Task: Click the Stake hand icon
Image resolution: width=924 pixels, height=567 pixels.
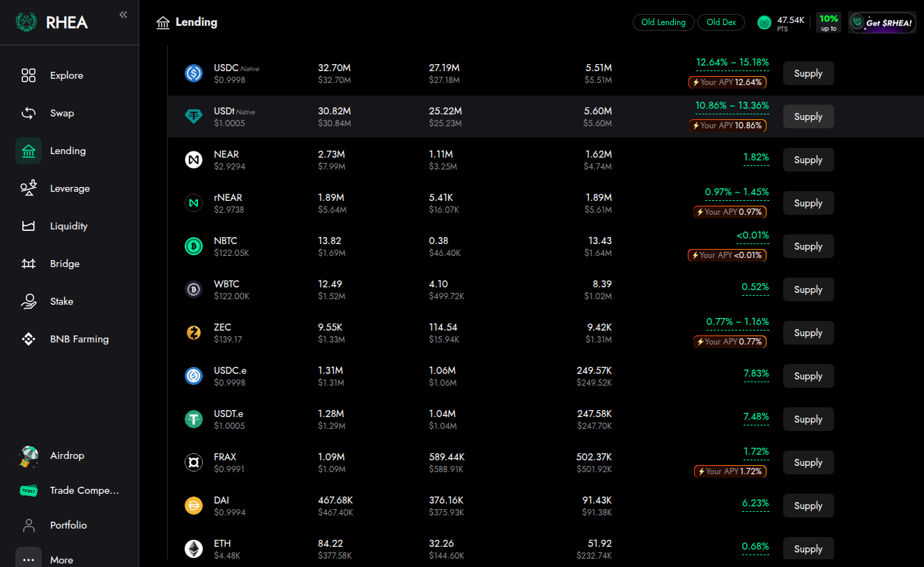Action: point(29,301)
